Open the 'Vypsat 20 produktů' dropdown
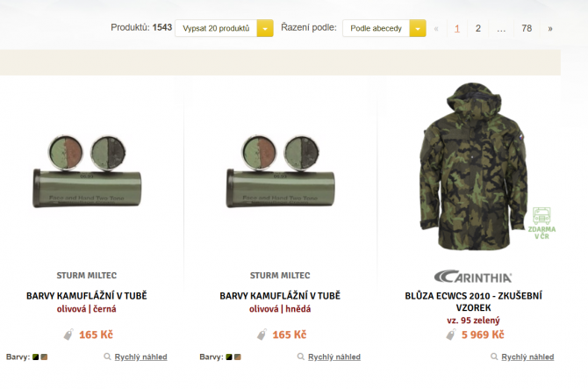 (217, 28)
